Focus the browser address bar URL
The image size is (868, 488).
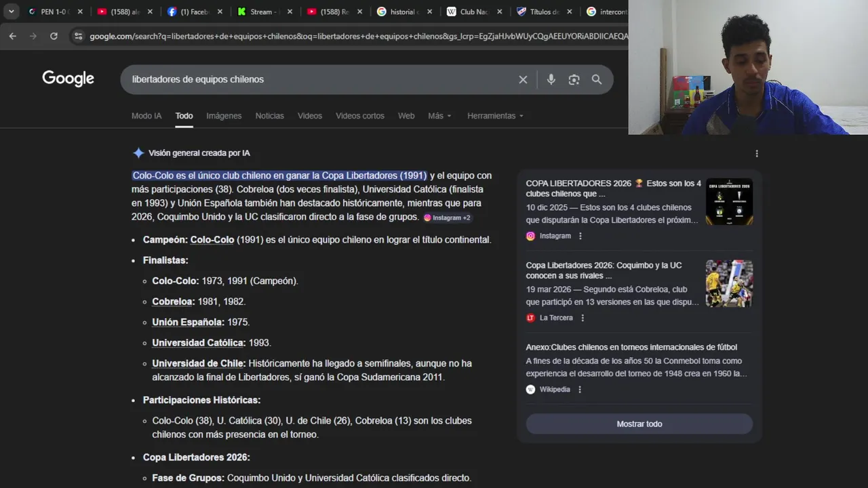pos(358,36)
